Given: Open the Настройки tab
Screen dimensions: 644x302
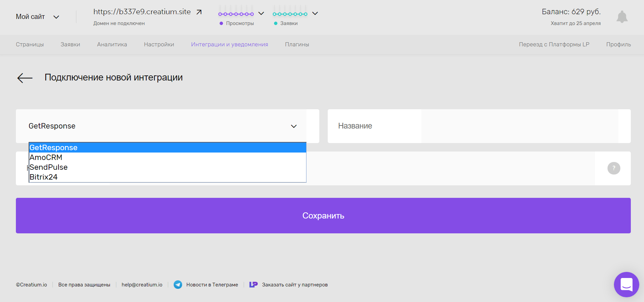Looking at the screenshot, I should 159,44.
